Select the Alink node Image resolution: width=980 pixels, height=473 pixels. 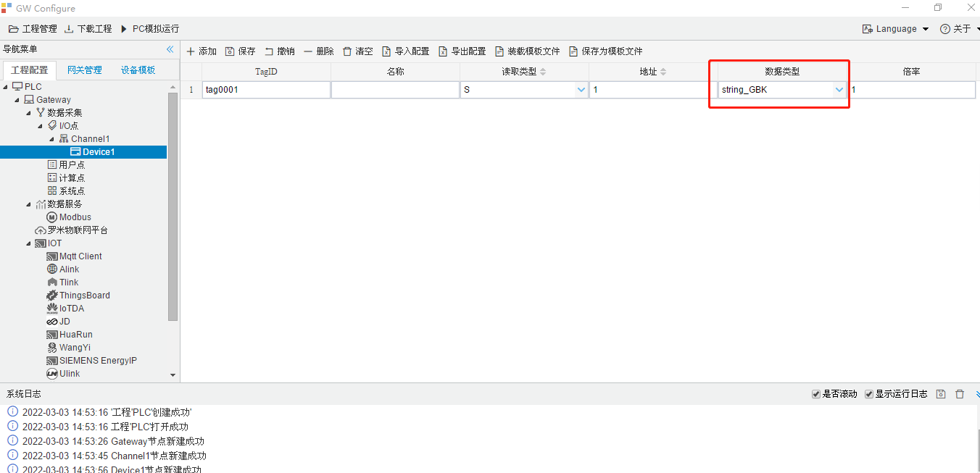63,269
